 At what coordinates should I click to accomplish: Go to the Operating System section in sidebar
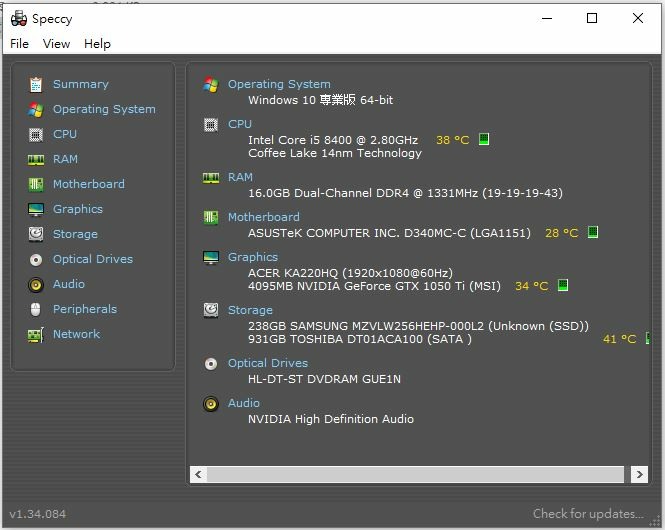104,109
